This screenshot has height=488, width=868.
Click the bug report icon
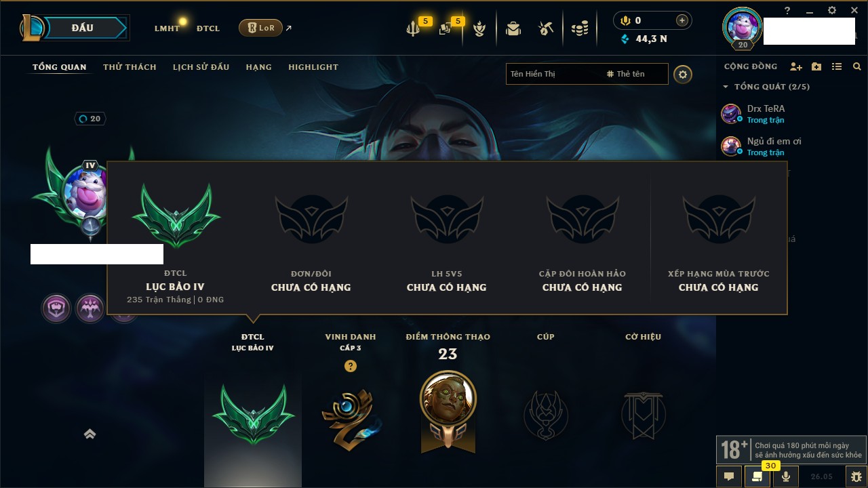[x=856, y=476]
